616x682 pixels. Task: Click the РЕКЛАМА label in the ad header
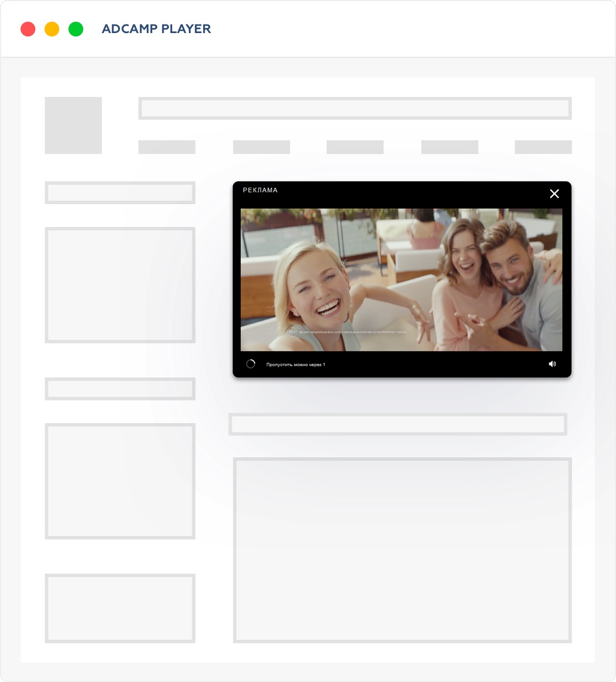260,190
